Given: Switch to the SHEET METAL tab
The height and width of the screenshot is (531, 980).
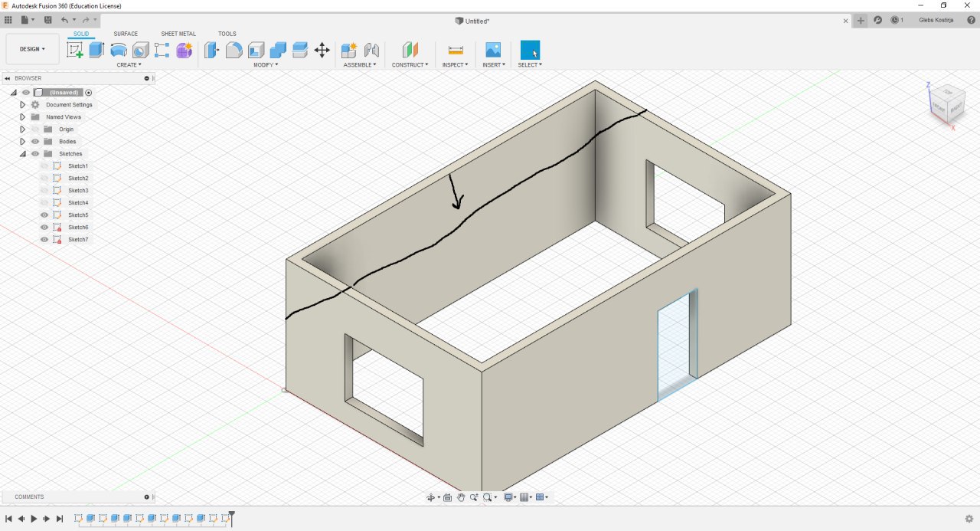Looking at the screenshot, I should (x=178, y=34).
